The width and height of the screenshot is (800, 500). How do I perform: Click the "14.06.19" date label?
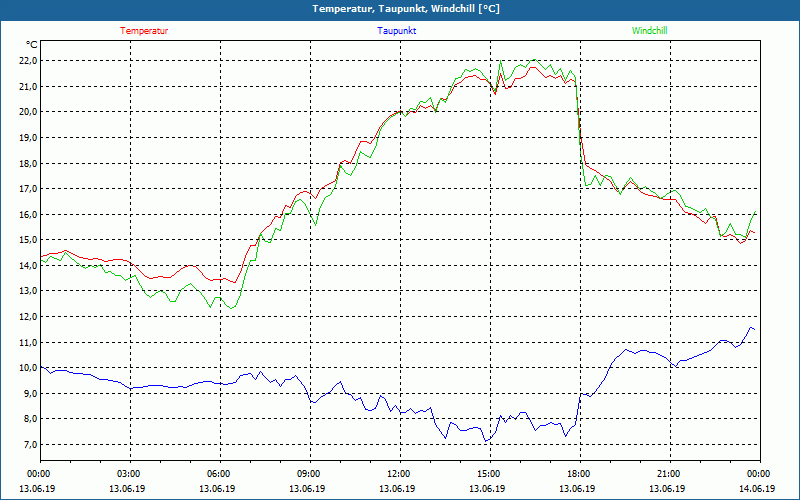click(x=757, y=488)
